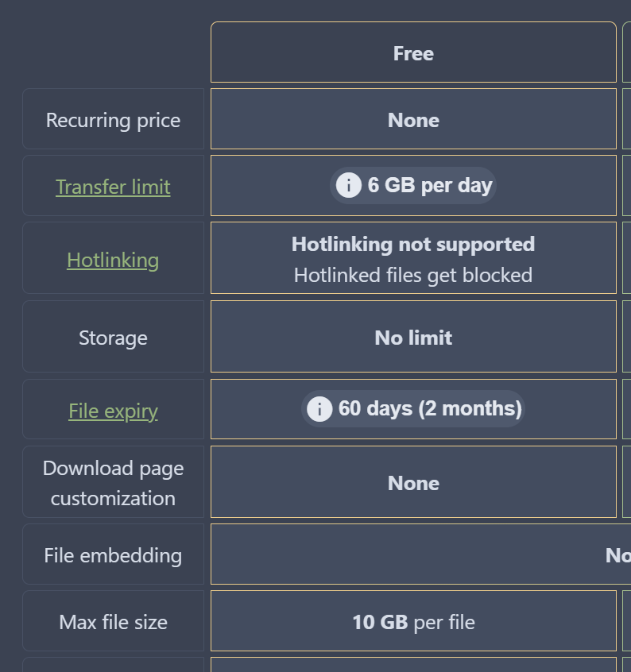631x672 pixels.
Task: Open the Transfer limit link
Action: tap(113, 187)
